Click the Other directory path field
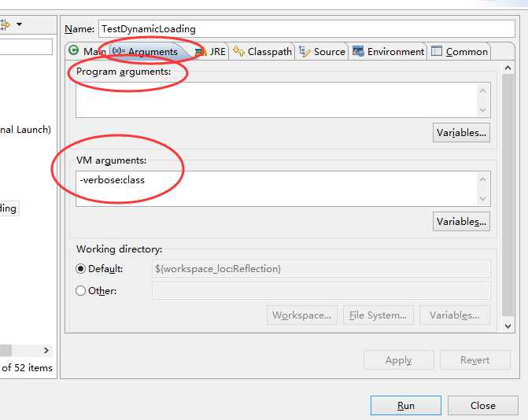 point(321,291)
